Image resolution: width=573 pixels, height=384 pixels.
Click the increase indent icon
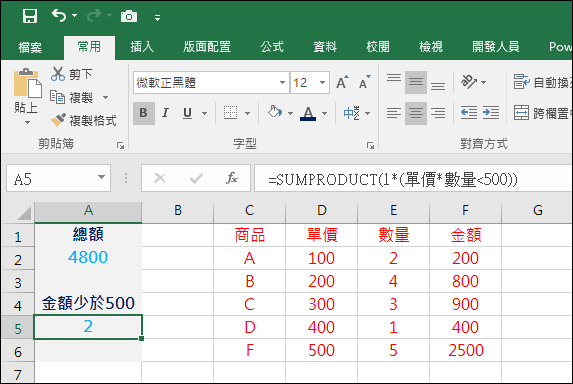pyautogui.click(x=491, y=113)
